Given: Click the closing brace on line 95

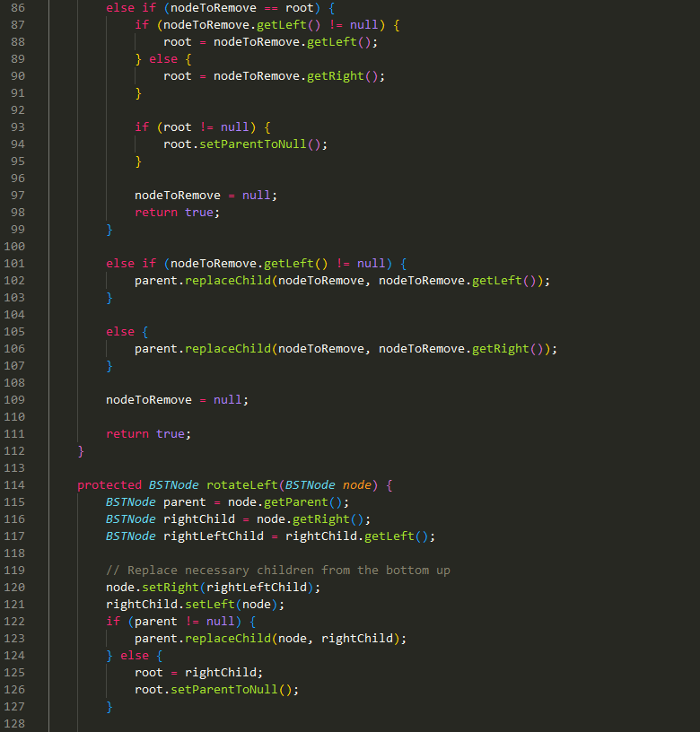Looking at the screenshot, I should [x=138, y=161].
